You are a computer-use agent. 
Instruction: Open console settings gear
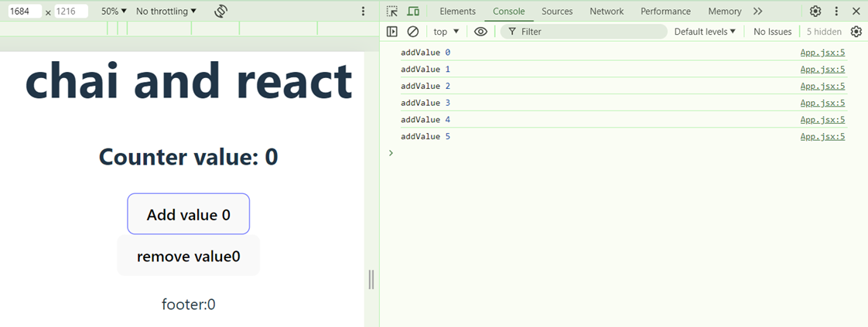click(856, 32)
